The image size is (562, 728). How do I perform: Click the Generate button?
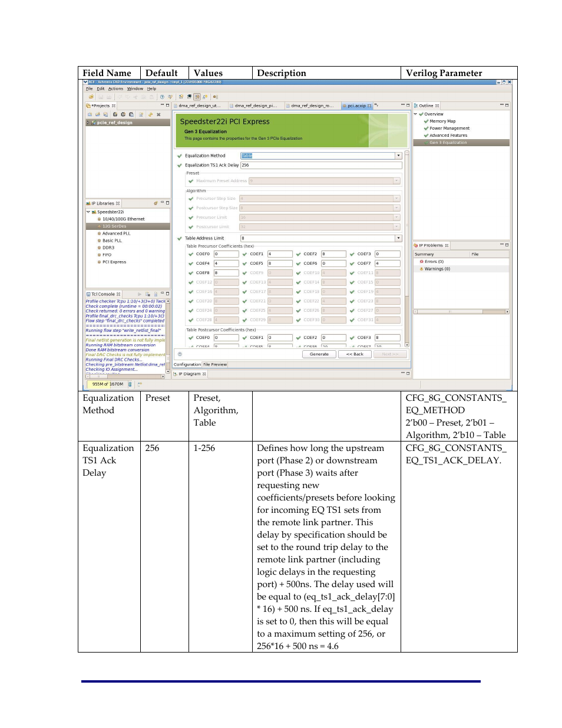319,354
